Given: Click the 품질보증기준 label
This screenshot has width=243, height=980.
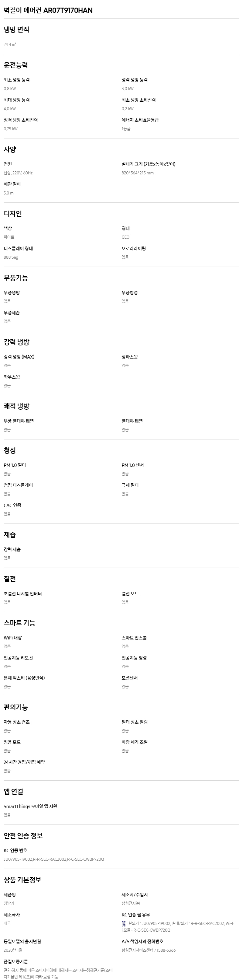Looking at the screenshot, I should tap(16, 961).
